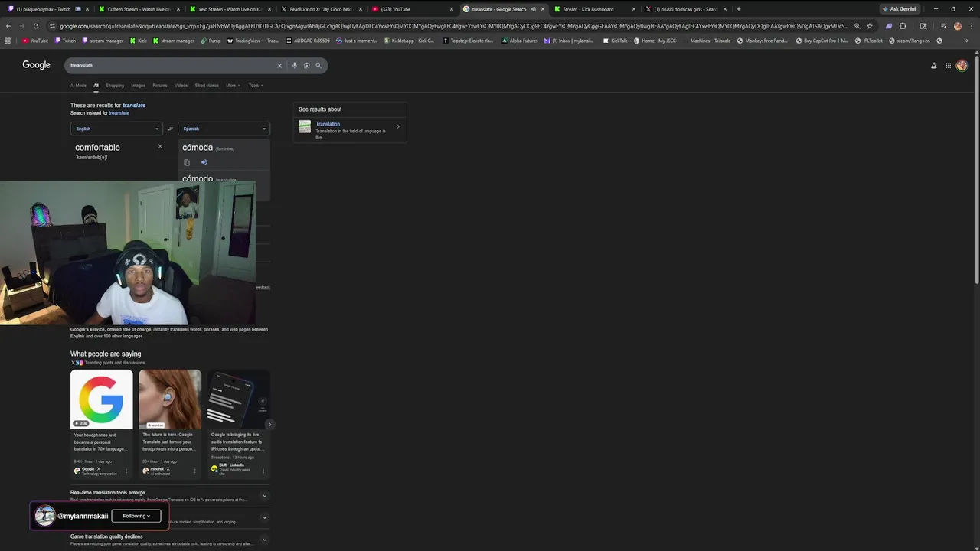Click the page vertical scrollbar
The height and width of the screenshot is (551, 980).
click(x=976, y=168)
